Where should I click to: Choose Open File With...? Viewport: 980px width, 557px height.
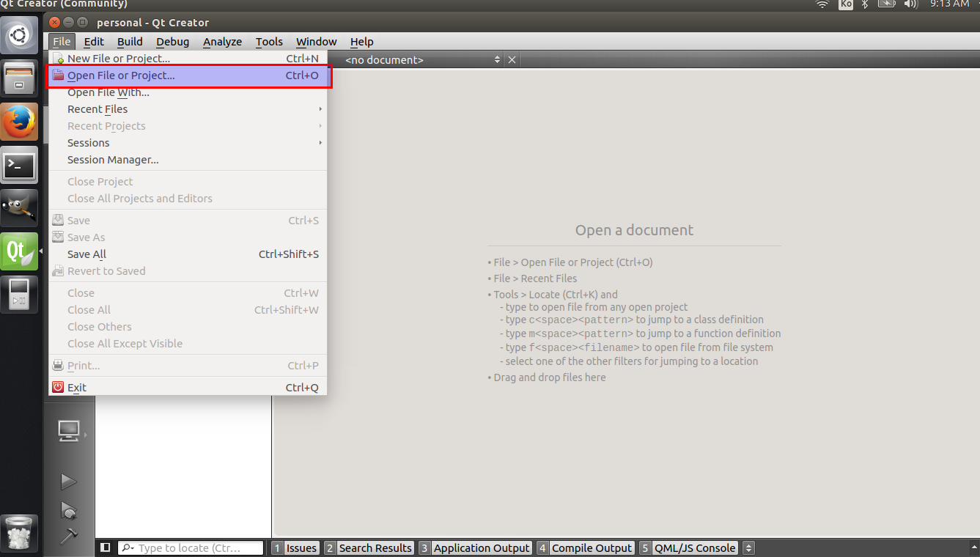click(187, 92)
